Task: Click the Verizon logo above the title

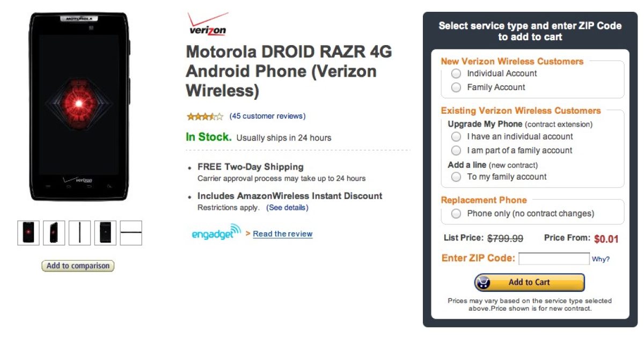Action: click(x=207, y=24)
